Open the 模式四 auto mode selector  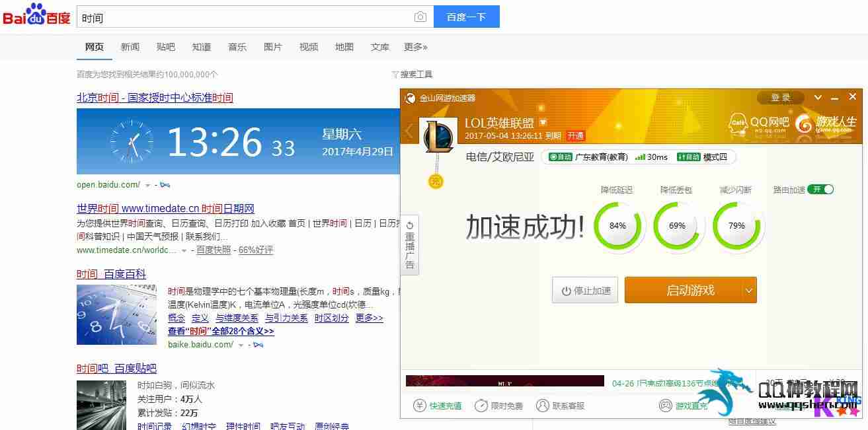point(701,157)
